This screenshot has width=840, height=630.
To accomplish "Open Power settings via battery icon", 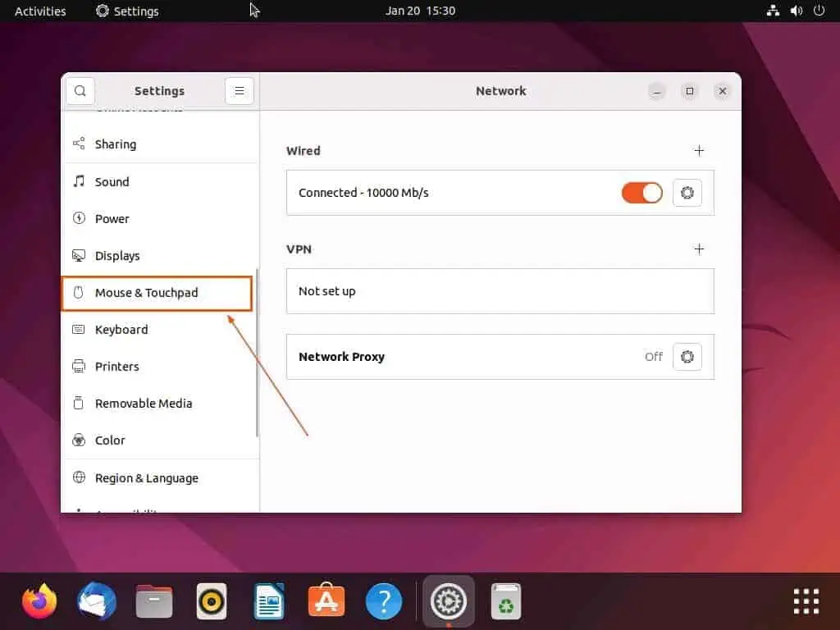I will pyautogui.click(x=79, y=218).
